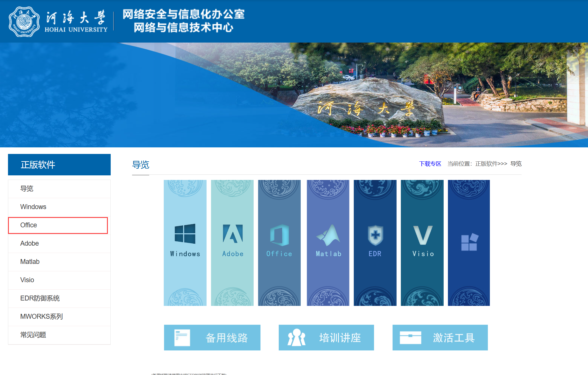Open Windows in the sidebar menu

pyautogui.click(x=33, y=207)
